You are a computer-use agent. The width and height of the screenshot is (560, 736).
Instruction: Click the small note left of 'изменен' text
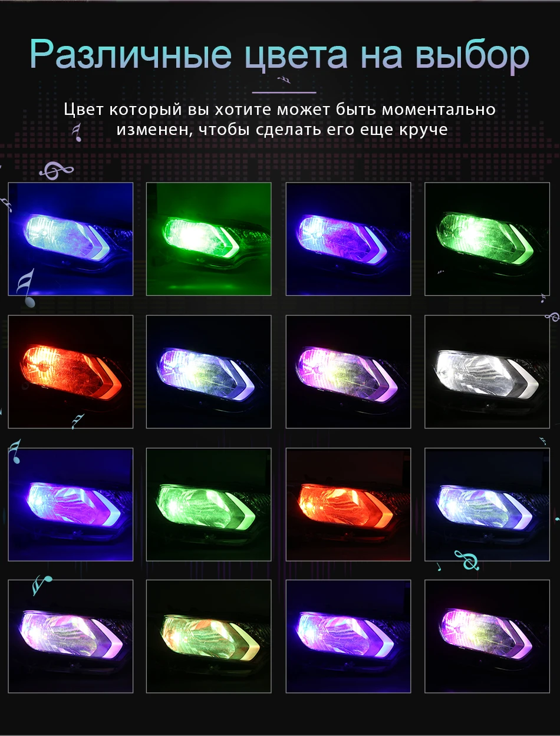coord(77,133)
